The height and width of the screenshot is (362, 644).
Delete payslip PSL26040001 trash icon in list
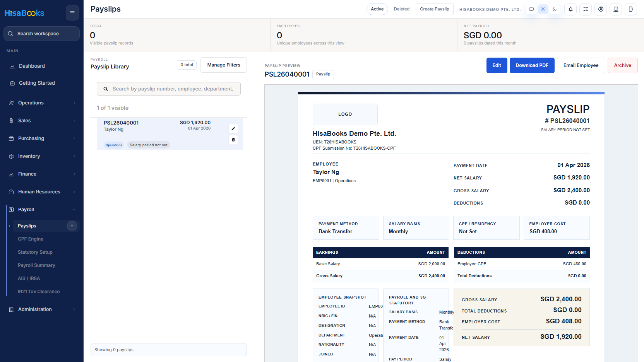click(233, 140)
